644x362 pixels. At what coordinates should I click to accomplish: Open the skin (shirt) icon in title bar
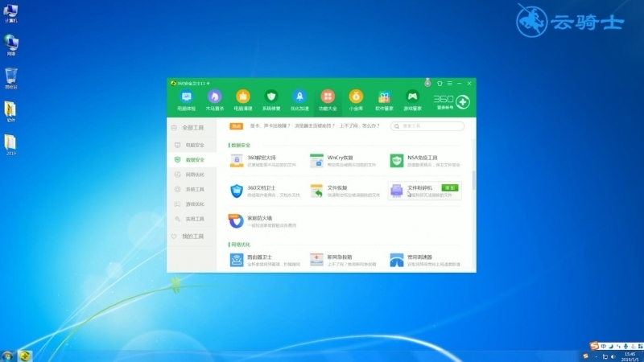440,84
